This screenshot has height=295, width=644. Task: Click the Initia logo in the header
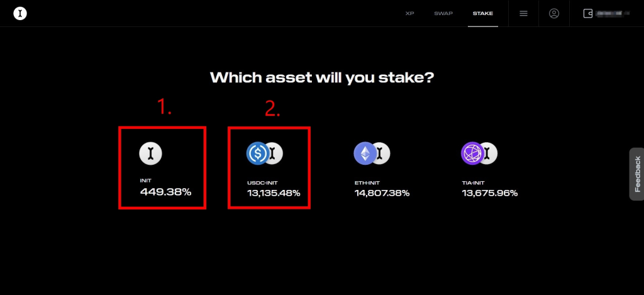coord(20,13)
